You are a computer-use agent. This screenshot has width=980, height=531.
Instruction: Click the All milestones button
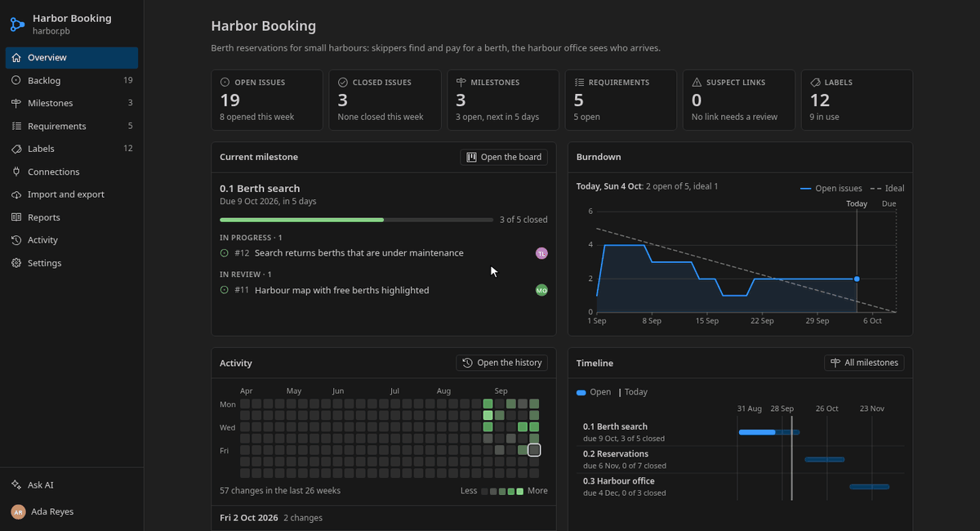[x=865, y=363]
